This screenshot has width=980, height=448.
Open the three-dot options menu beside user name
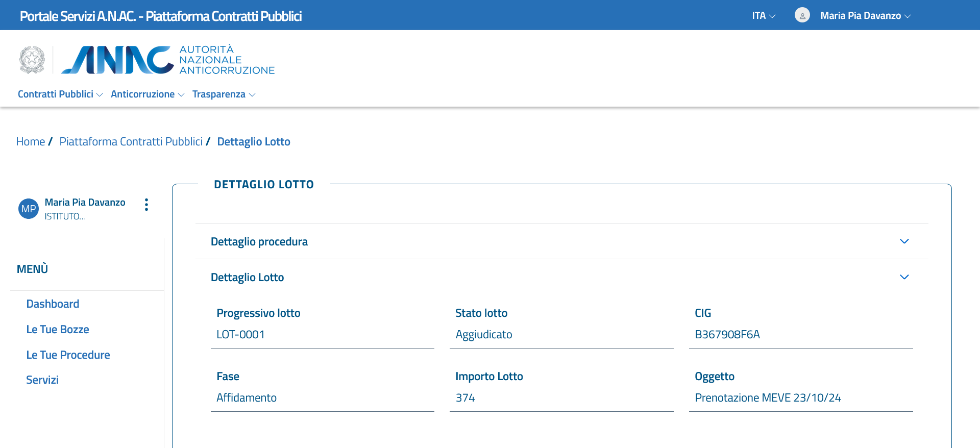point(146,205)
